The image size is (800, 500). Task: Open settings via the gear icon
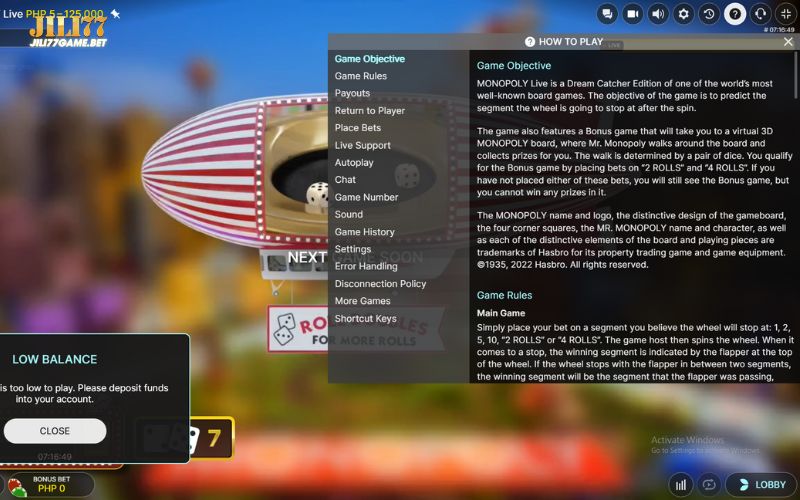[x=684, y=14]
